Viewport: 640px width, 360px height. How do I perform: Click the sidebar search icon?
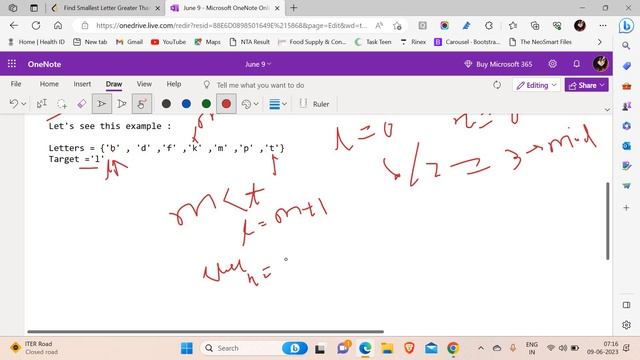click(x=626, y=46)
